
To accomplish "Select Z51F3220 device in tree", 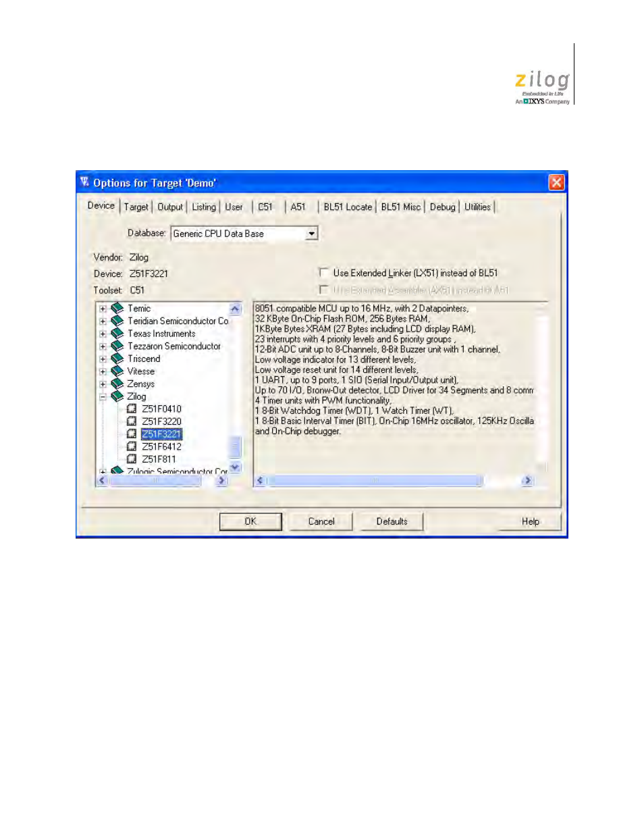I will click(x=162, y=421).
